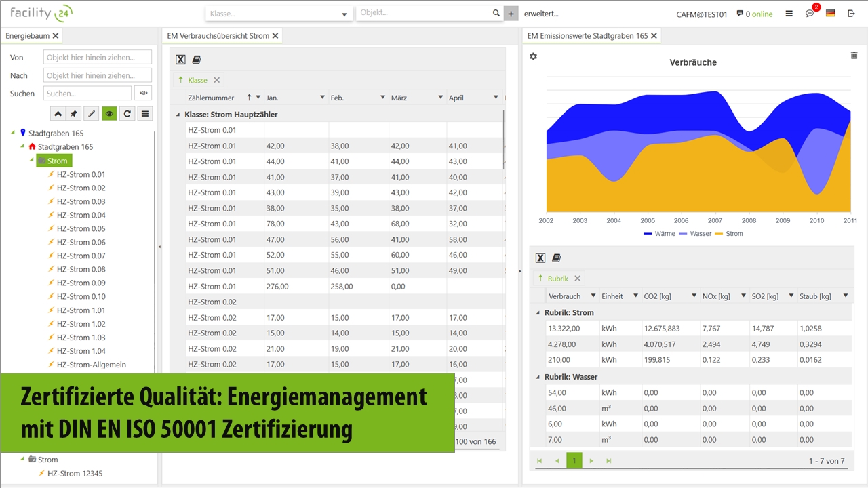Go to the next page of emissions table
Image resolution: width=868 pixels, height=488 pixels.
(x=591, y=461)
